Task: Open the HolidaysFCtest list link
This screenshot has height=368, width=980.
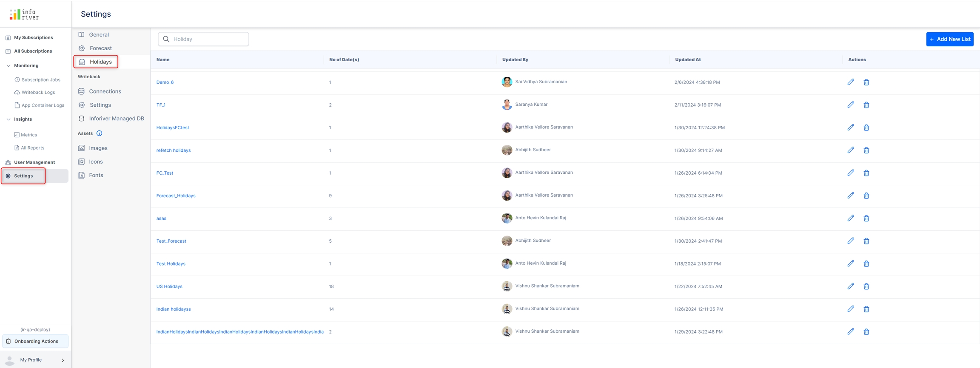Action: click(x=173, y=127)
